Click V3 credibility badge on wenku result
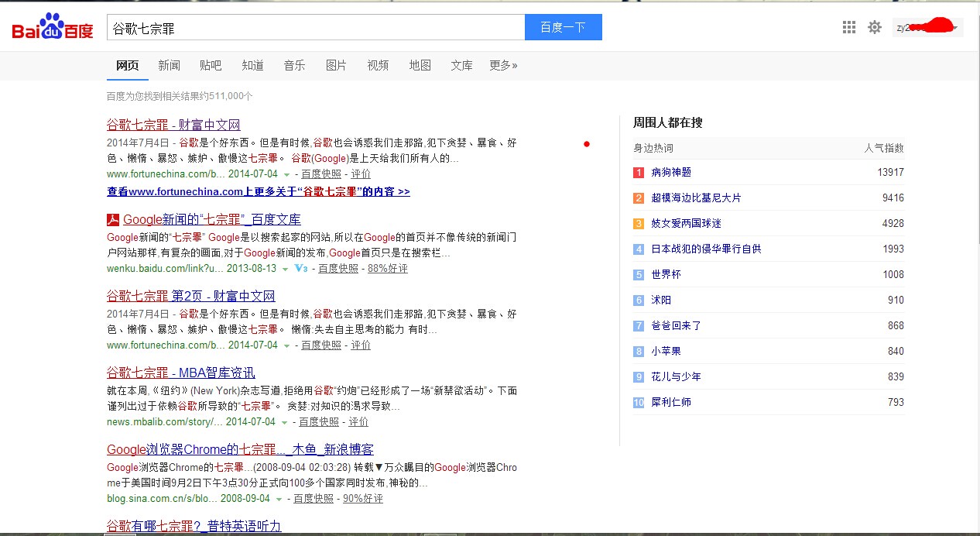 pyautogui.click(x=301, y=269)
